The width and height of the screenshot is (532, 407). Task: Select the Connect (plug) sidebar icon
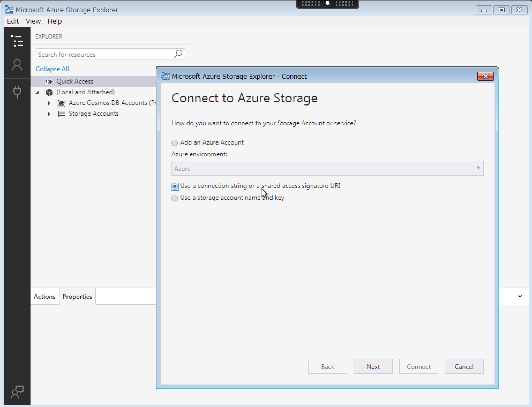point(17,92)
